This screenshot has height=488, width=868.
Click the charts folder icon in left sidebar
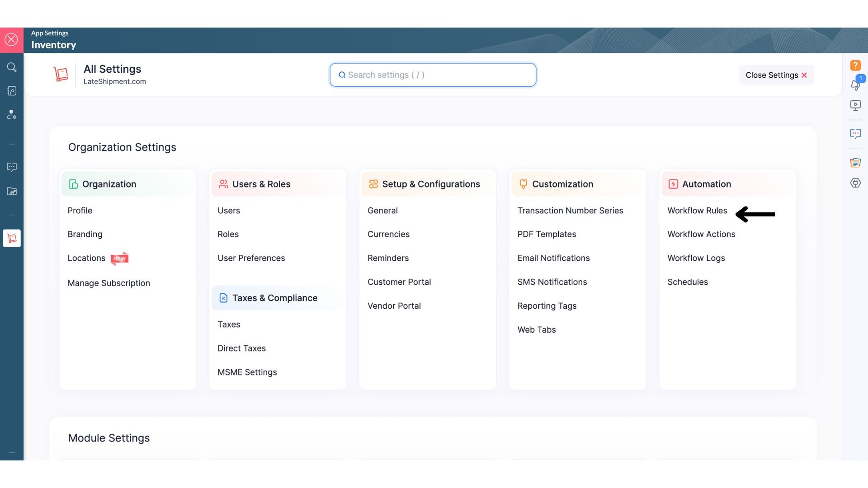click(12, 192)
